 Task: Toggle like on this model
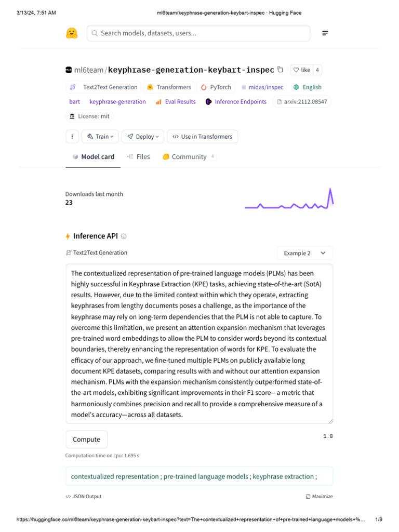click(x=301, y=70)
